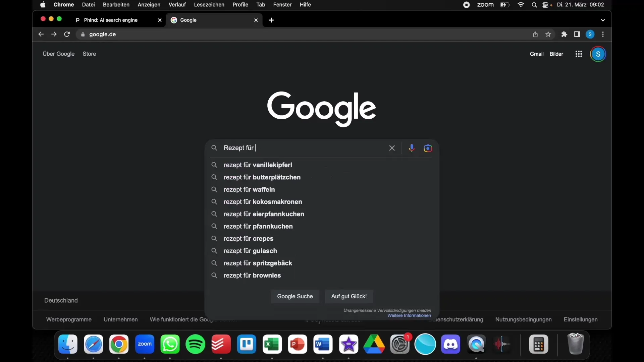644x362 pixels.
Task: Click Auf gut Glück! button
Action: (349, 296)
